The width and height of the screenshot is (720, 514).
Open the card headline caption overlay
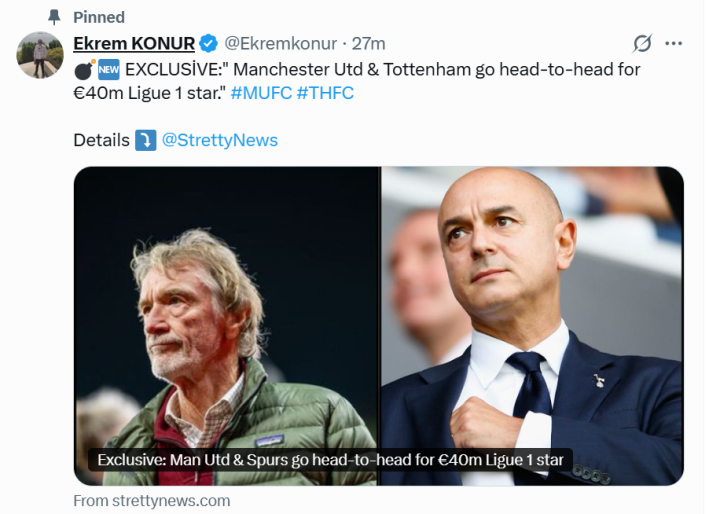(330, 460)
